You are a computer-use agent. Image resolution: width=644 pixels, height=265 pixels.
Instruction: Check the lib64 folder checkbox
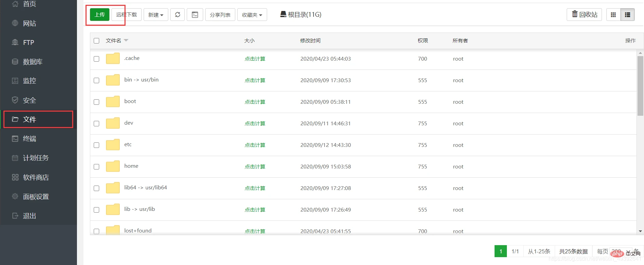click(96, 188)
